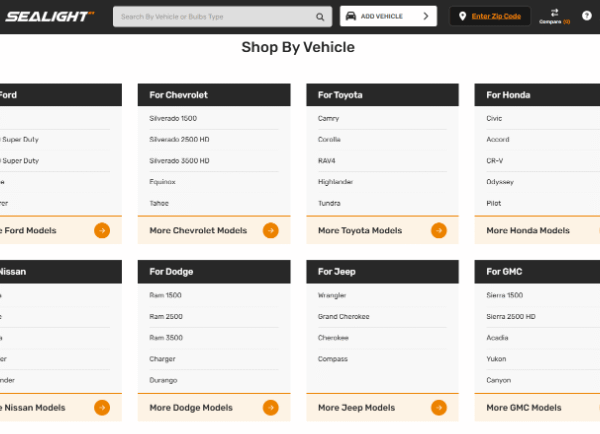The width and height of the screenshot is (600, 434).
Task: Choose Wrangler model
Action: click(332, 295)
